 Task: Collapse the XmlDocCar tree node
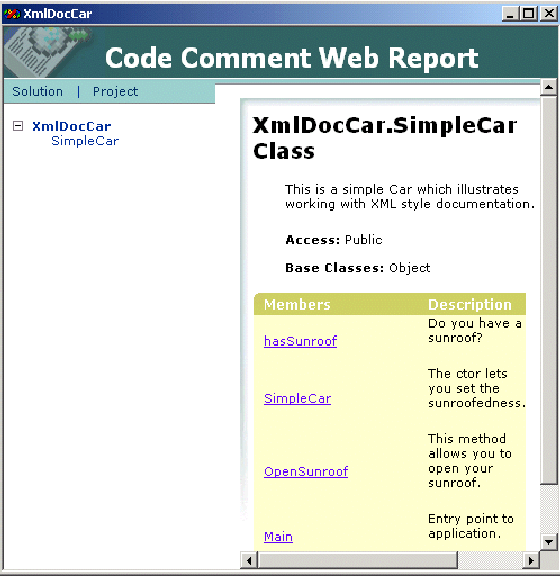coord(18,126)
